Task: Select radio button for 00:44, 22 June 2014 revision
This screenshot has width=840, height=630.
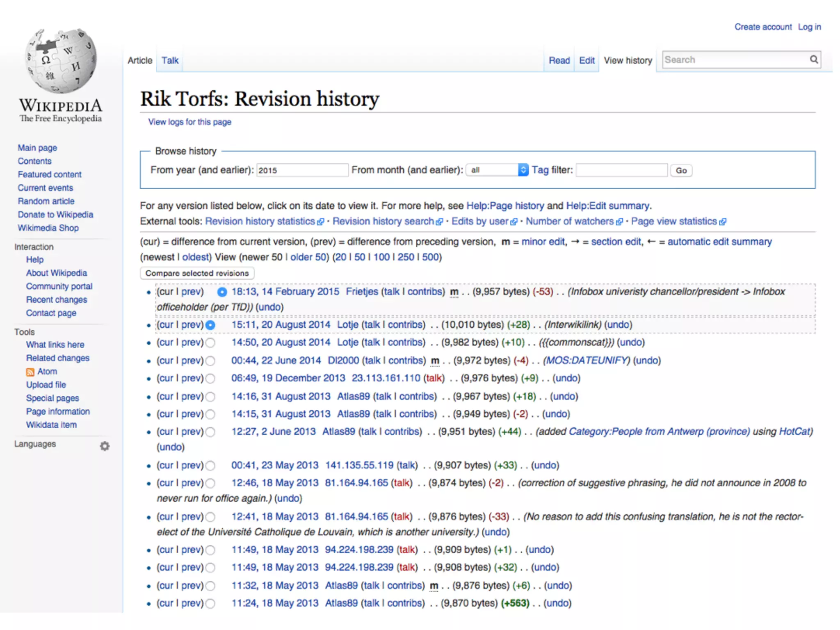Action: pos(210,361)
